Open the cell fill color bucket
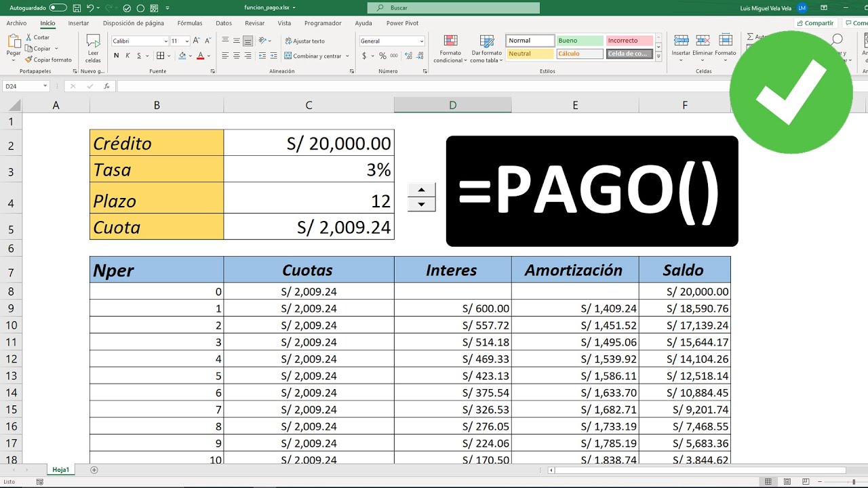 [x=182, y=56]
